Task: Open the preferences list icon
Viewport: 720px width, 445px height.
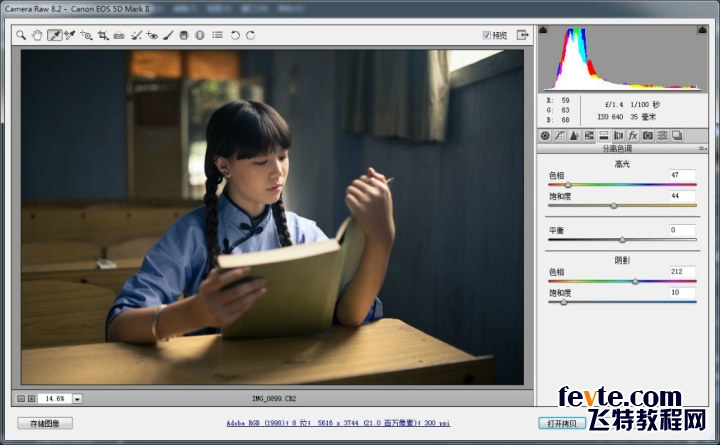Action: tap(217, 35)
